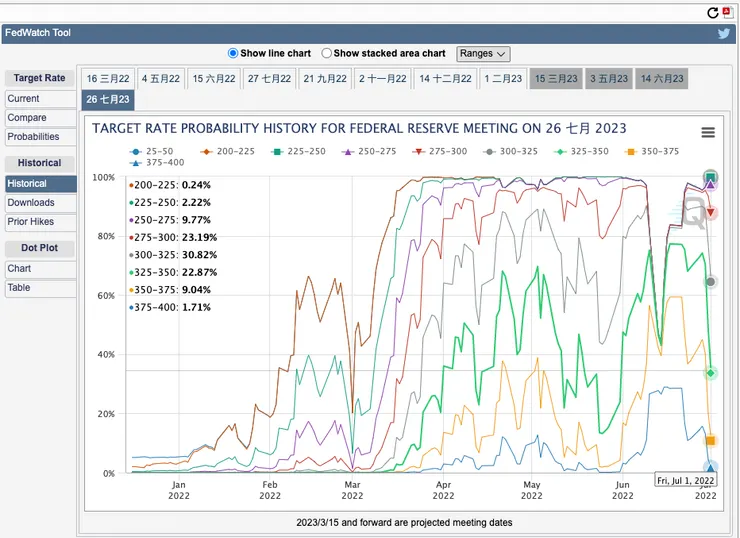Click the reload arrow icon
This screenshot has width=740, height=538.
(x=713, y=13)
